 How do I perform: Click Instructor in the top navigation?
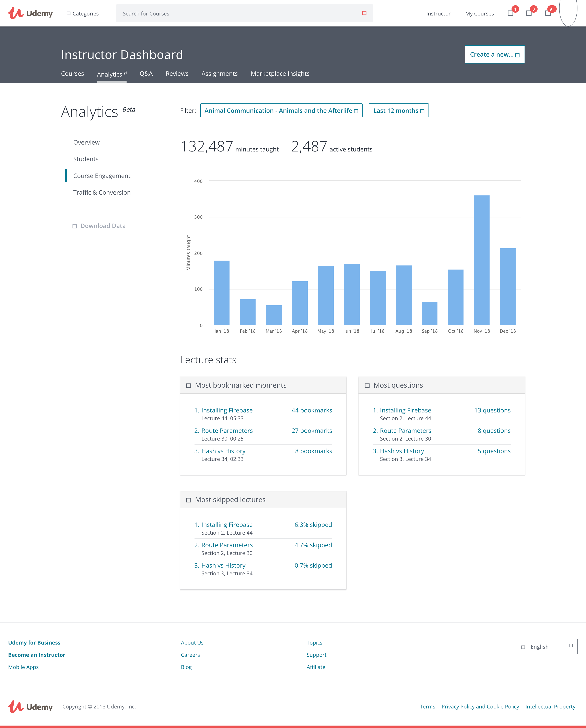[x=438, y=13]
